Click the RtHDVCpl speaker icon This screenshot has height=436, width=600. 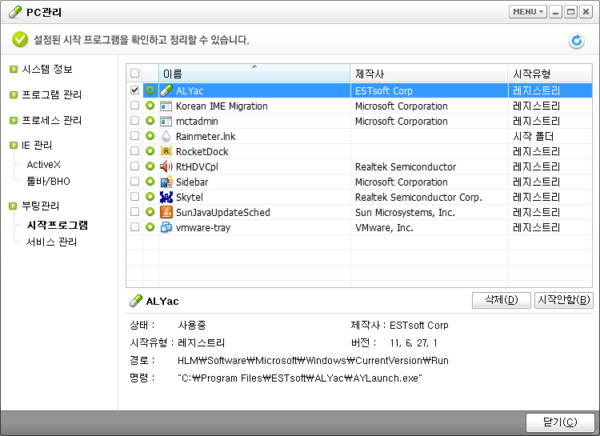166,166
